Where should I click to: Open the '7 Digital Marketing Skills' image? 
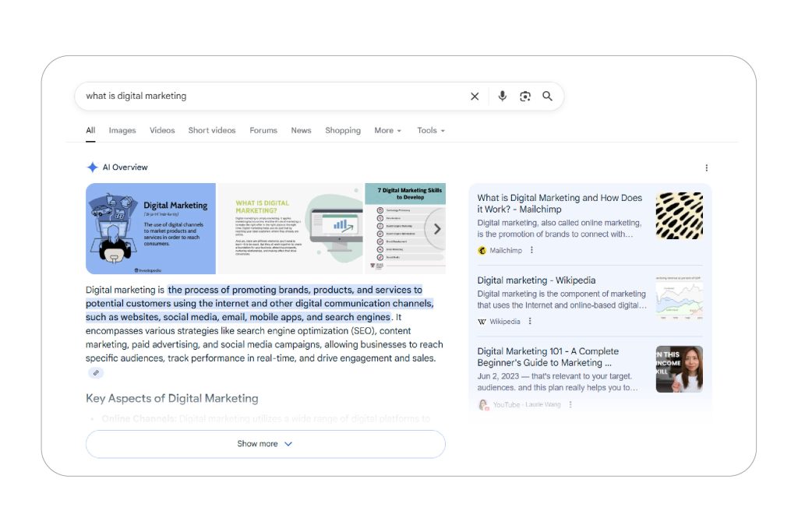point(405,229)
